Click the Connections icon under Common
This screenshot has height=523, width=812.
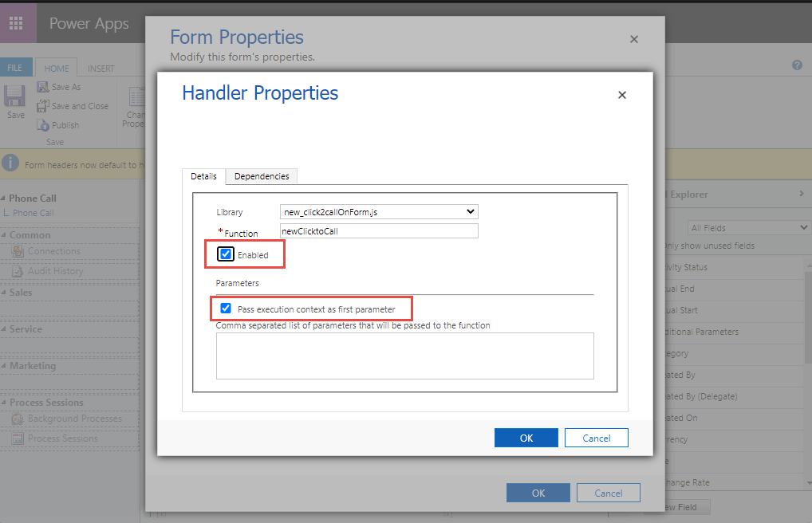click(x=18, y=251)
